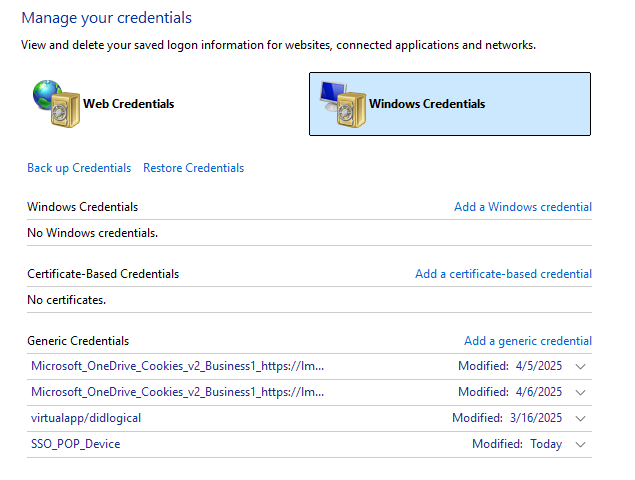This screenshot has height=480, width=635.
Task: Open first Microsoft_OneDrive_Cookies credential name
Action: (x=177, y=366)
